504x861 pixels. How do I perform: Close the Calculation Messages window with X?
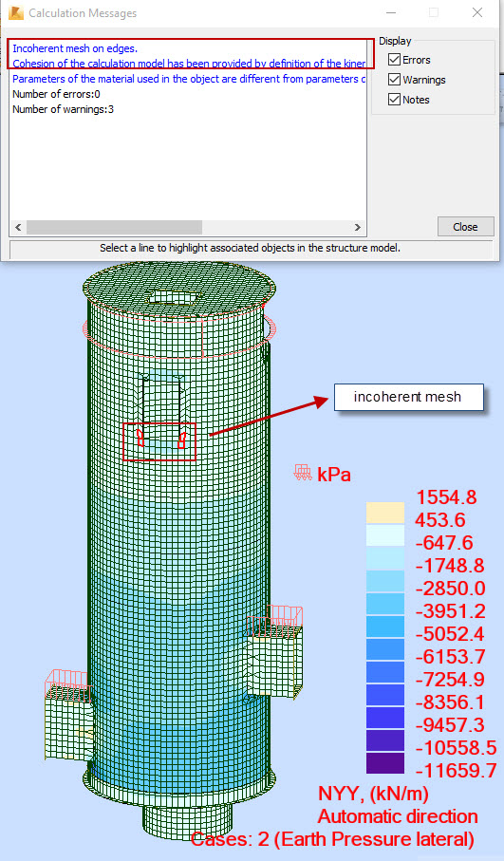click(x=477, y=12)
